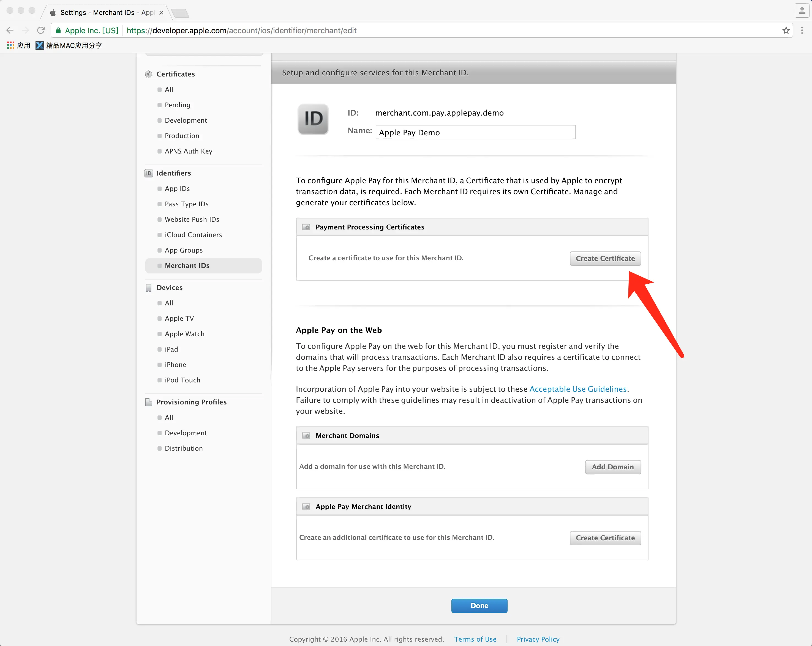
Task: Click the Merchant Domains header icon
Action: tap(306, 436)
